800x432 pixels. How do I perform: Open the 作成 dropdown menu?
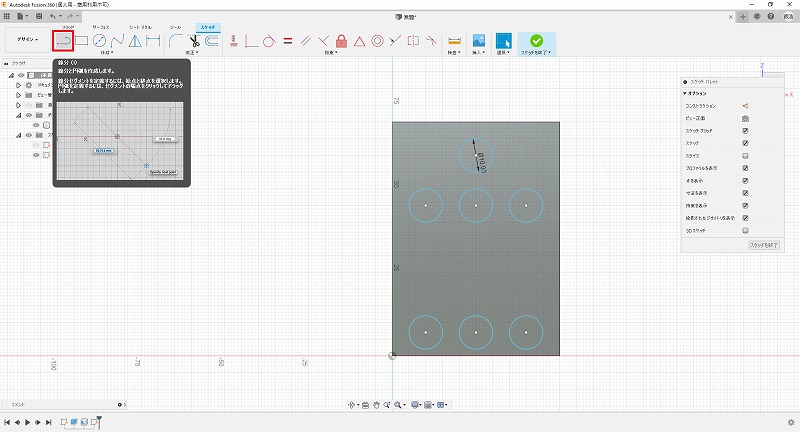click(106, 52)
